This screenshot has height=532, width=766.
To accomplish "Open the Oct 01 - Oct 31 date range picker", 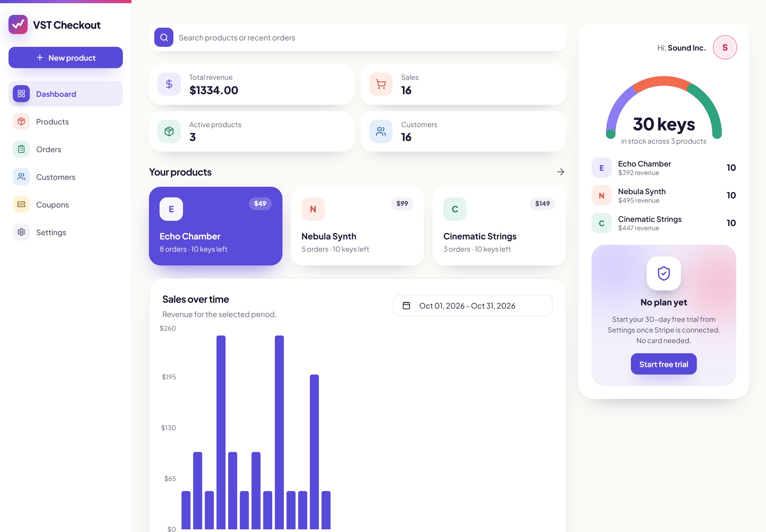I will 473,305.
